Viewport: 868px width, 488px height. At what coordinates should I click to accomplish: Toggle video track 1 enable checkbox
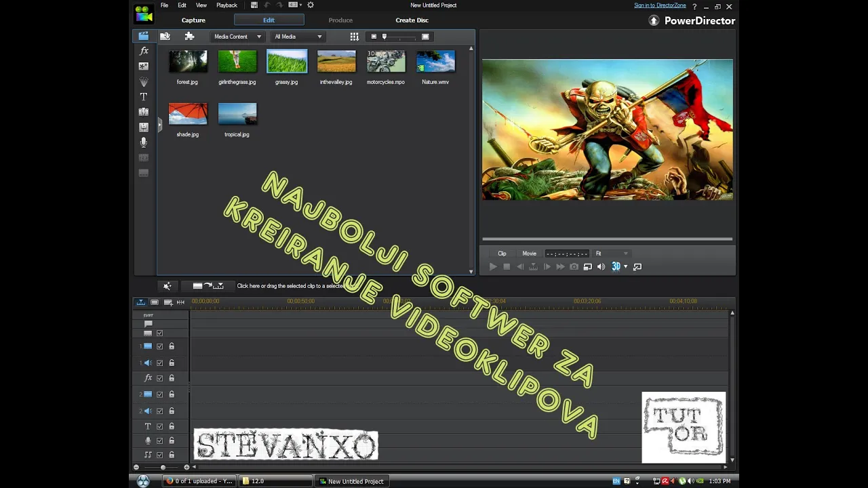click(x=160, y=346)
